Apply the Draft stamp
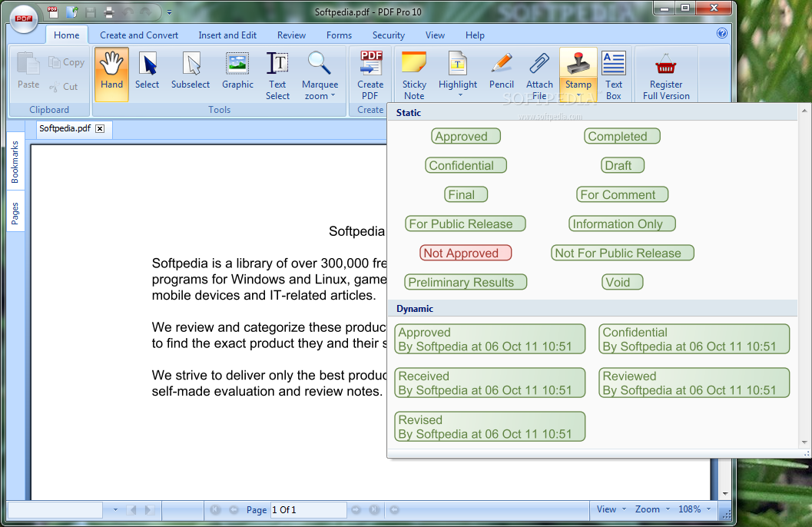The image size is (812, 527). 622,165
